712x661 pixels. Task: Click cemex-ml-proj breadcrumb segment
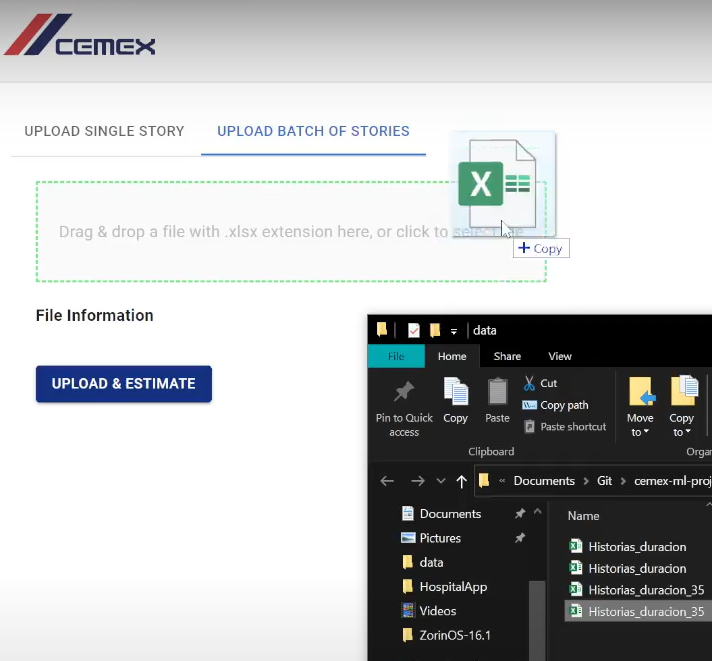(x=672, y=481)
